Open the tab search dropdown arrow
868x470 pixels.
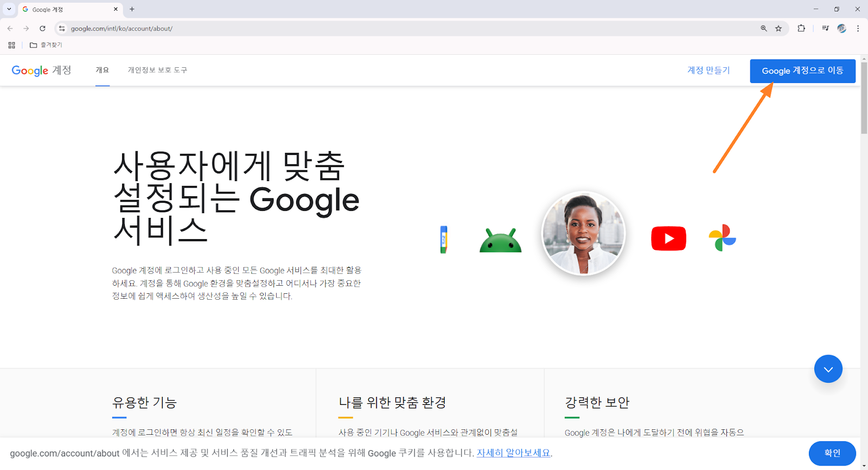pyautogui.click(x=9, y=9)
